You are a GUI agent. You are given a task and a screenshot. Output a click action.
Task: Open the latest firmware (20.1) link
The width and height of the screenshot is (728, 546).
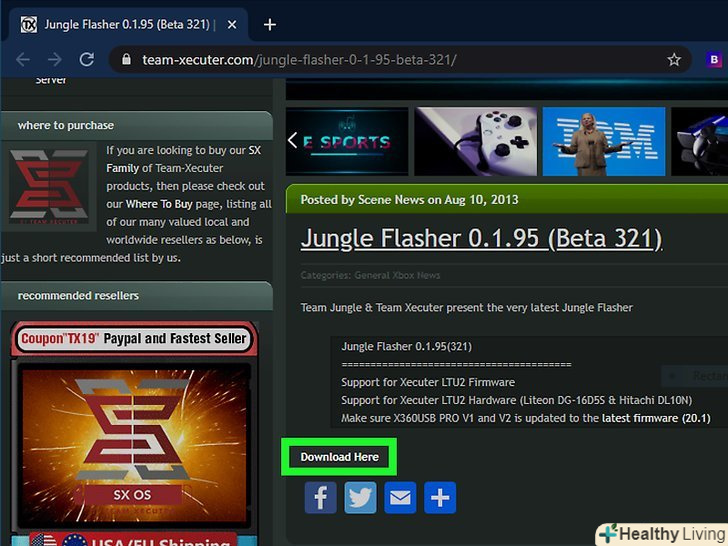[656, 418]
